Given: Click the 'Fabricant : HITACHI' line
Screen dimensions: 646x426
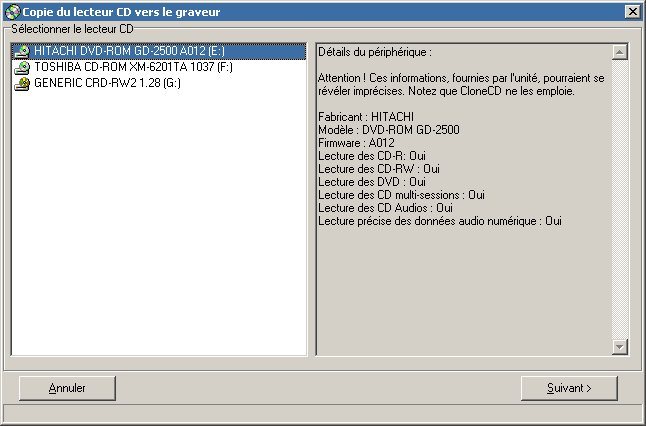Looking at the screenshot, I should pyautogui.click(x=366, y=117).
